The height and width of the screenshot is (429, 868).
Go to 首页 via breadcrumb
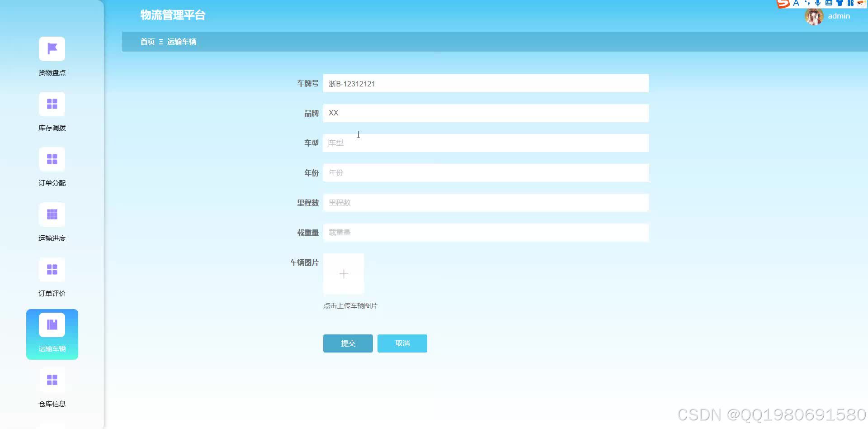click(147, 42)
